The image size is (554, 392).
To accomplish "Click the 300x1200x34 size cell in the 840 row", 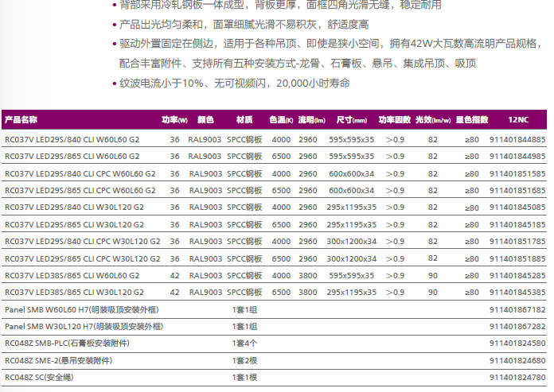I will pos(351,241).
